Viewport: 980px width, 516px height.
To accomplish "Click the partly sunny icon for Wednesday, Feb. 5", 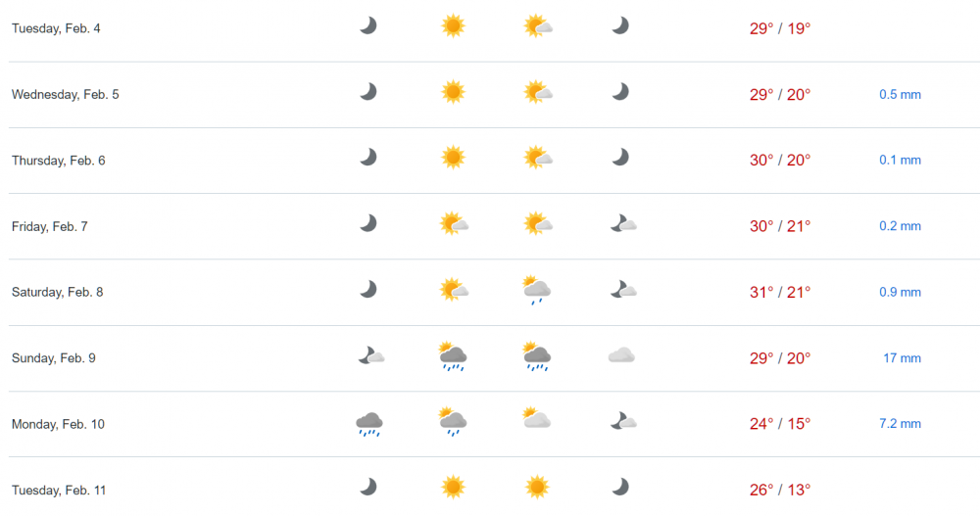I will 538,92.
